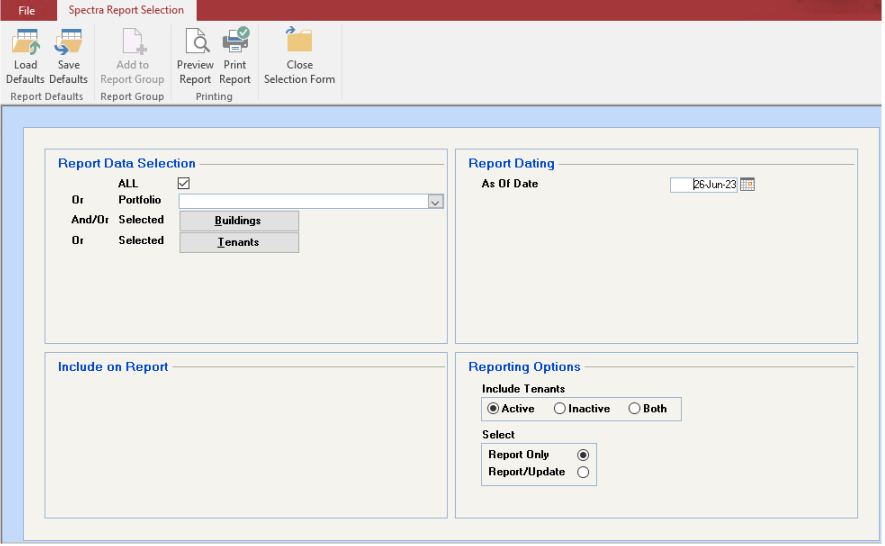885x546 pixels.
Task: Click the Load Defaults icon
Action: coord(25,42)
